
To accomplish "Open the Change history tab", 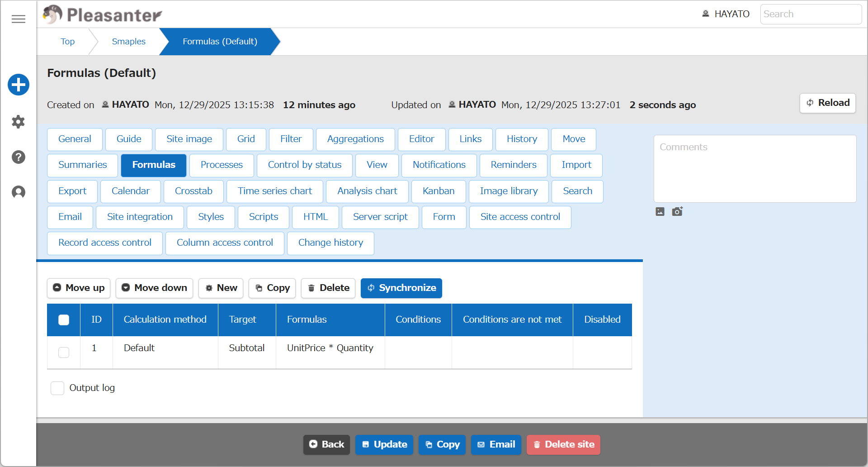I will [330, 243].
